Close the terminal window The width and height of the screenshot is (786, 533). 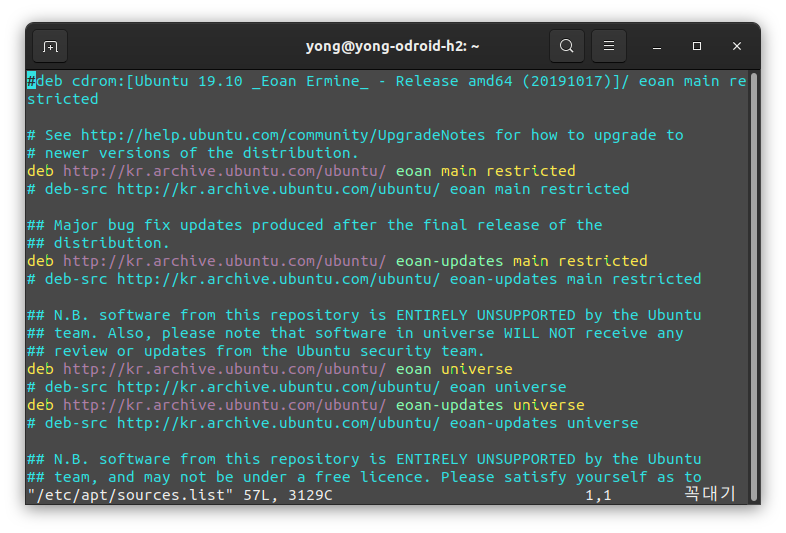(736, 46)
